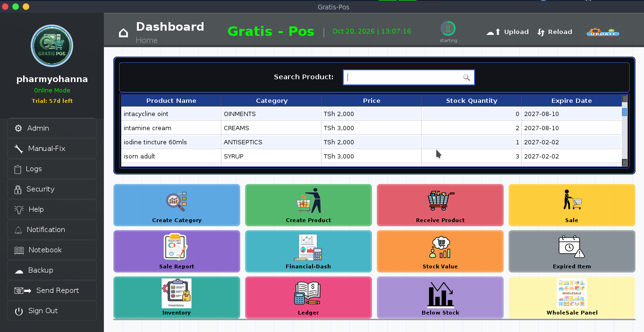Screen dimensions: 644x332
Task: Click Sign Out in the sidebar
Action: pos(52,311)
